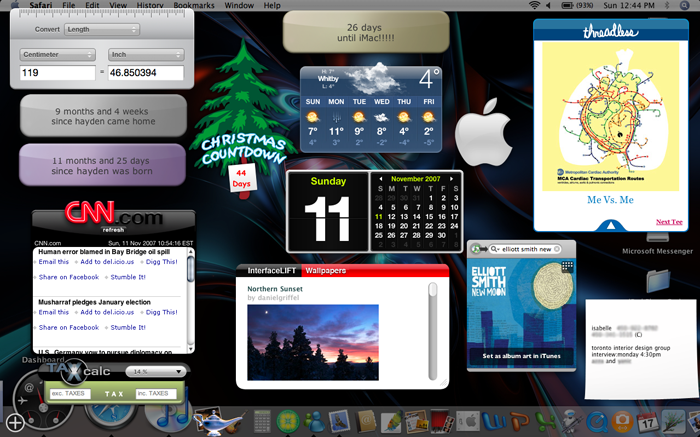Click the InterfaceLIFT widget scrollbar thumb
Image resolution: width=700 pixels, height=437 pixels.
click(x=433, y=288)
